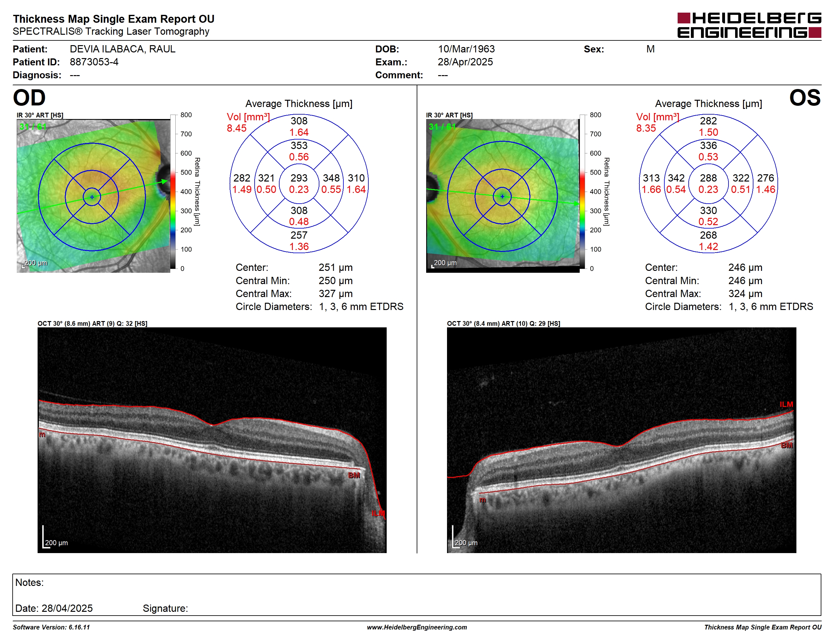Click OD inner superior value 353
Viewport: 834px width, 644px height.
pyautogui.click(x=299, y=145)
